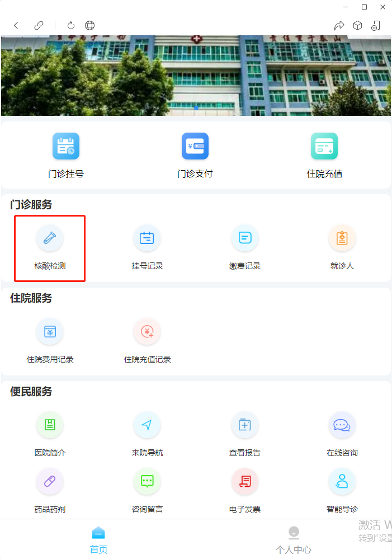Open 医院简介 green icon
392x559 pixels.
pyautogui.click(x=50, y=425)
